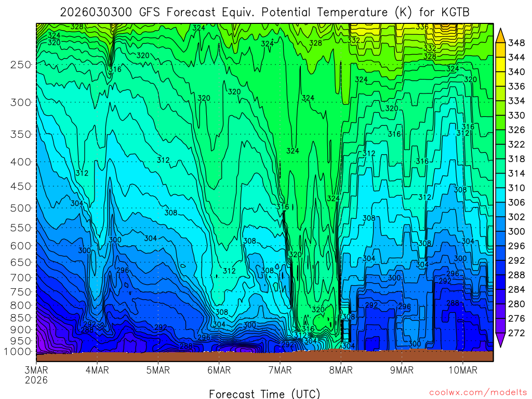Click the 340 colorbar legend value
This screenshot has height=399, width=532.
[x=516, y=72]
